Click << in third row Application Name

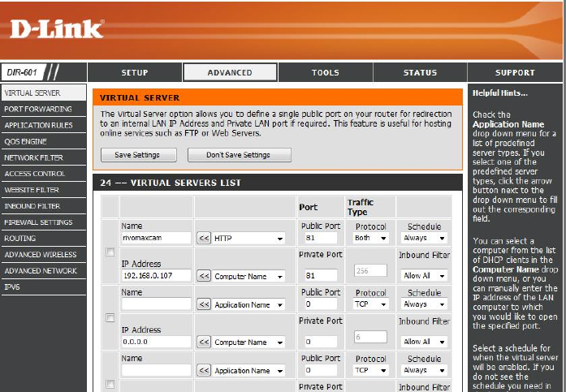pos(204,370)
